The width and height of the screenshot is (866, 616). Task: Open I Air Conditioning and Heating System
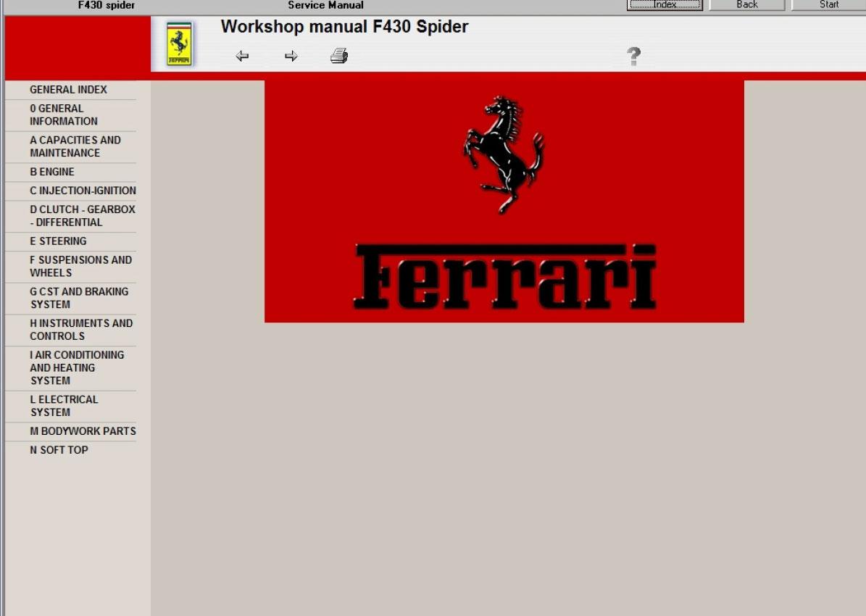tap(77, 367)
